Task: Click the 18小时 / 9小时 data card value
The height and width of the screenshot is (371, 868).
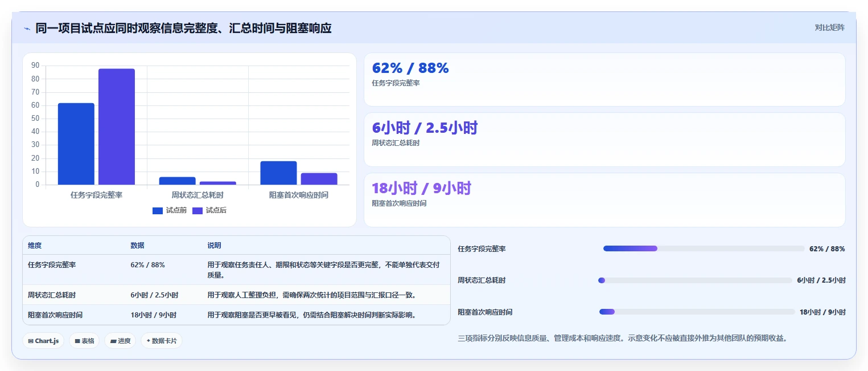Action: 421,188
